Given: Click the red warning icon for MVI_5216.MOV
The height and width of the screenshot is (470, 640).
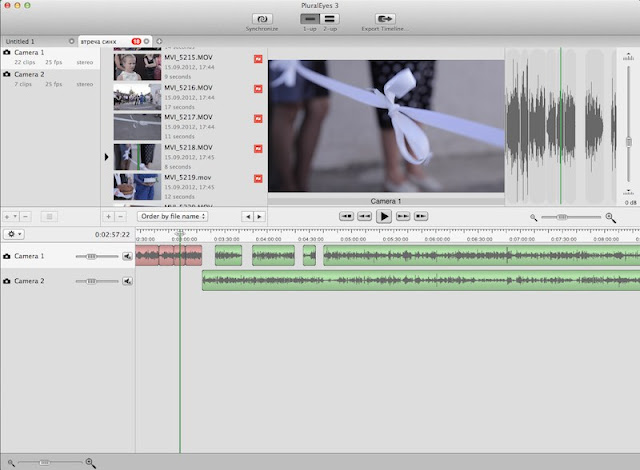Looking at the screenshot, I should pos(258,89).
